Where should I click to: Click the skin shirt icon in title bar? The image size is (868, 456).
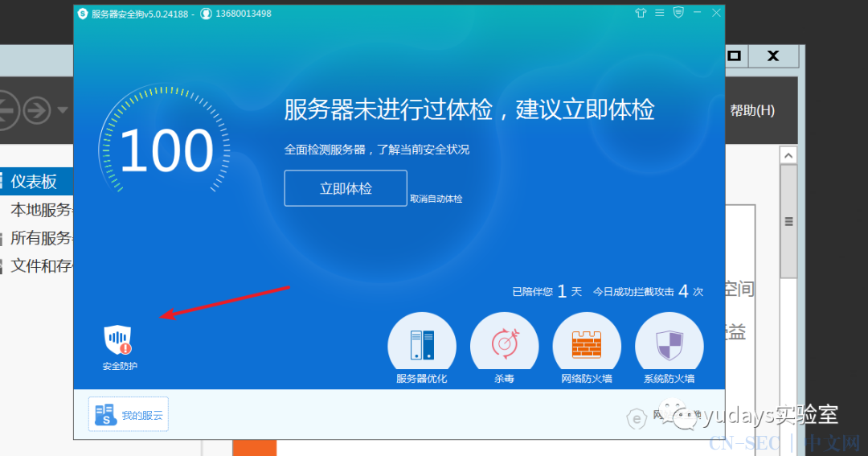tap(641, 13)
